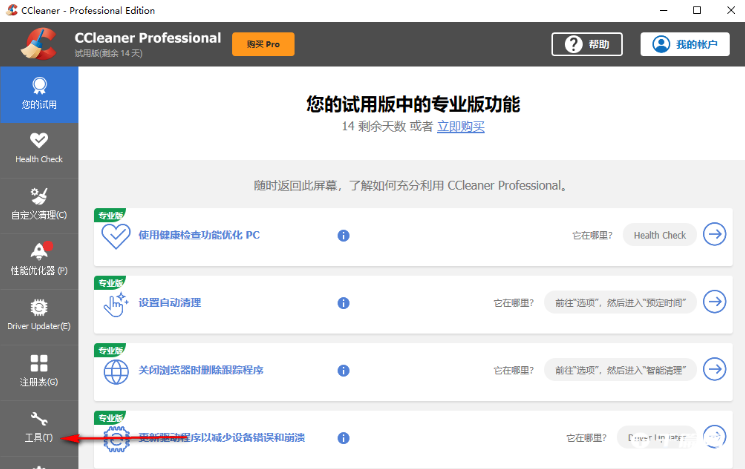Show info for 更新驱动程序 row
This screenshot has width=745, height=469.
(344, 438)
